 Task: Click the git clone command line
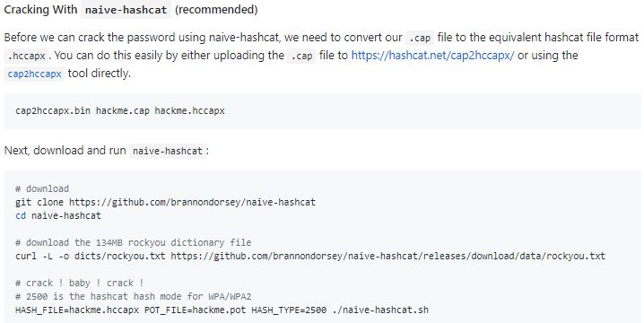point(165,202)
